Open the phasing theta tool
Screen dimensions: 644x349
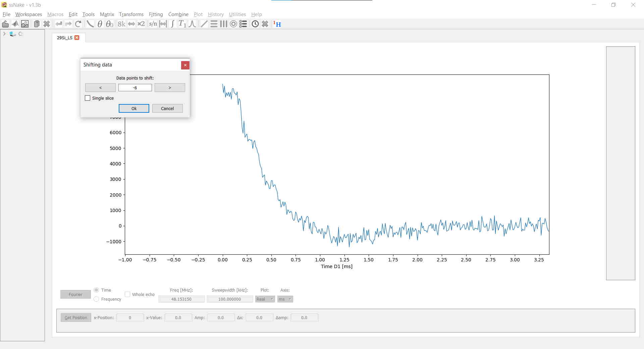pyautogui.click(x=100, y=24)
